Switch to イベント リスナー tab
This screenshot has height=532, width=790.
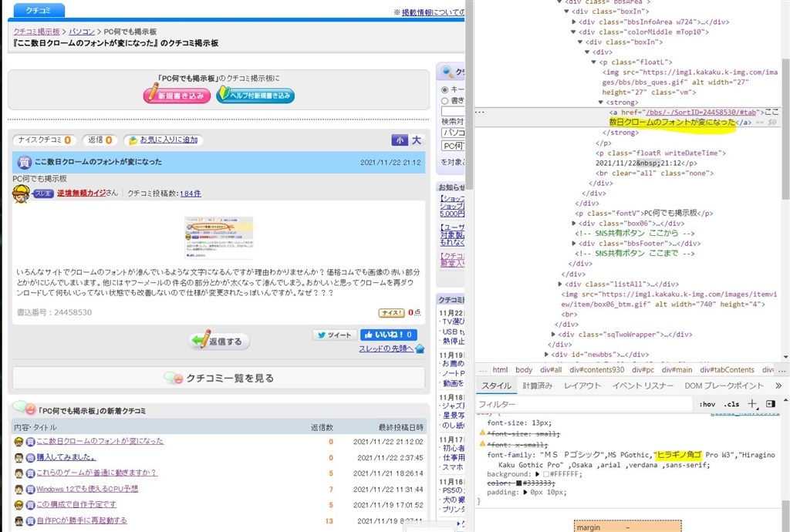(643, 386)
